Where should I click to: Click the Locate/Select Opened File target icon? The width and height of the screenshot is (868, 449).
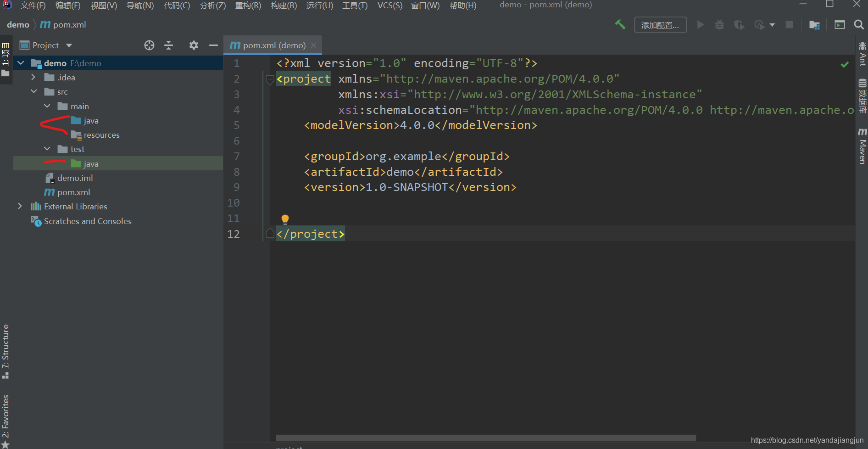coord(149,45)
